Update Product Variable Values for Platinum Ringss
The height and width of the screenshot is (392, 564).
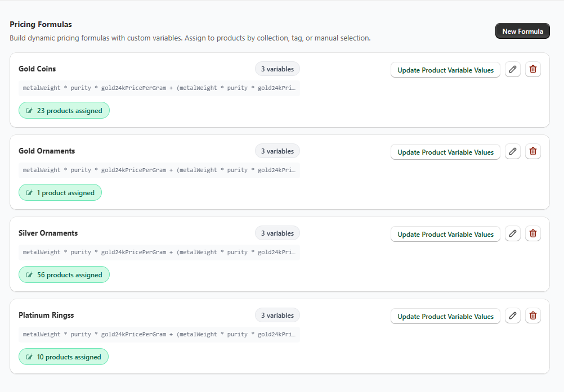[x=445, y=317]
